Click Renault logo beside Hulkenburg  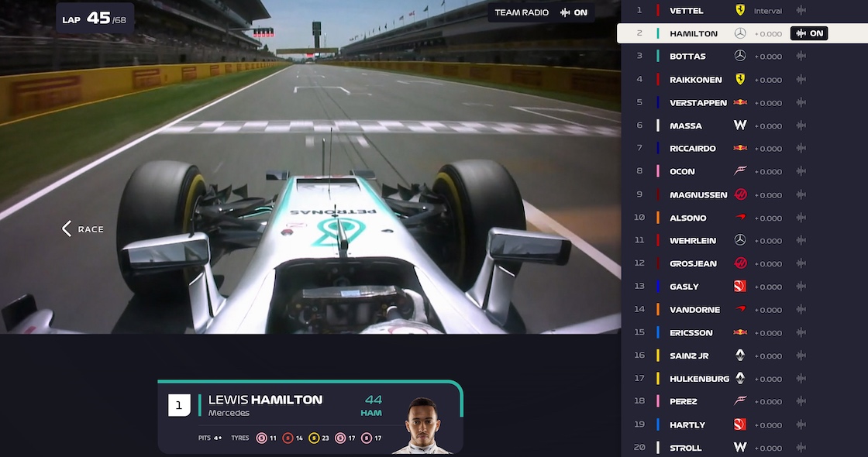(x=740, y=379)
